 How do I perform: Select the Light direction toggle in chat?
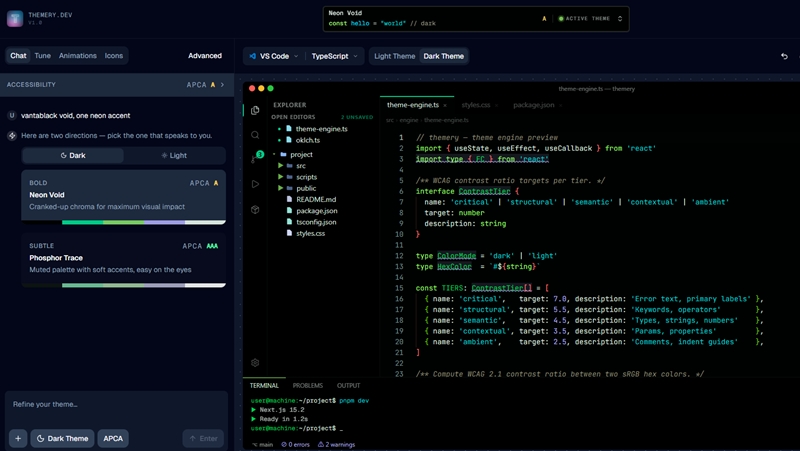(174, 155)
